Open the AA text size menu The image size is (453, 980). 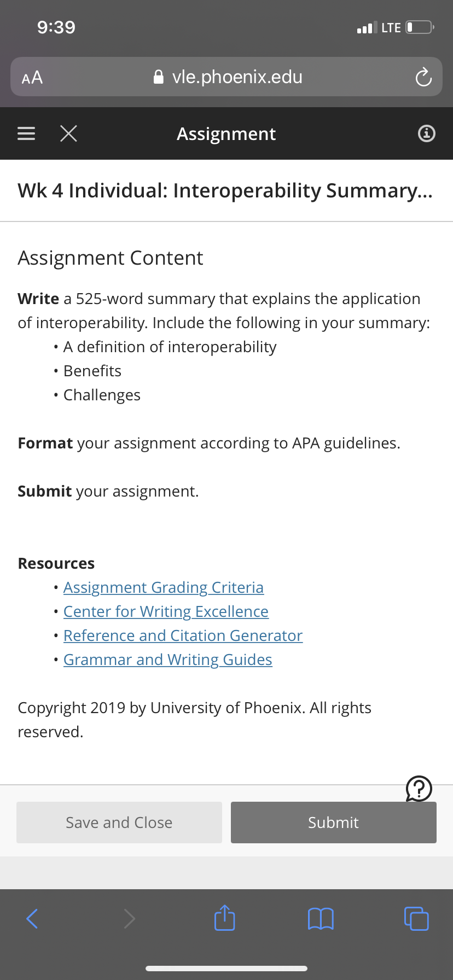32,78
